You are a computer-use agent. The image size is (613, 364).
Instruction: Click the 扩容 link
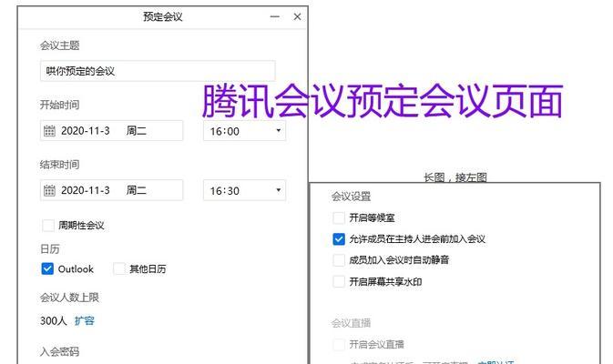click(x=85, y=320)
